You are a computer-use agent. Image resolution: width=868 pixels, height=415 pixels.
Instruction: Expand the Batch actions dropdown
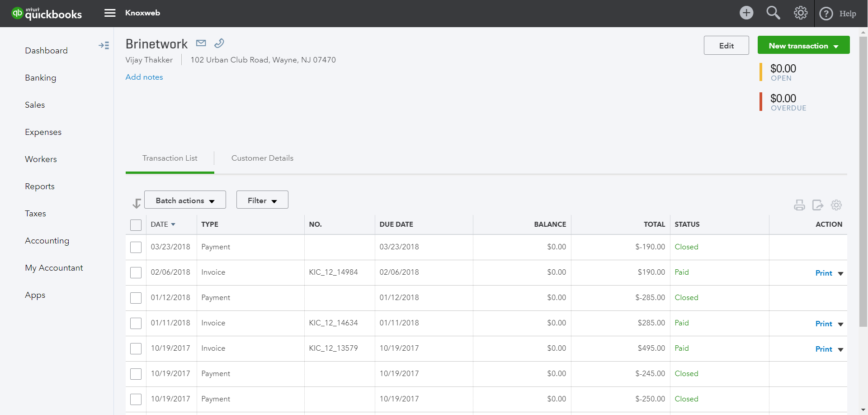coord(185,200)
